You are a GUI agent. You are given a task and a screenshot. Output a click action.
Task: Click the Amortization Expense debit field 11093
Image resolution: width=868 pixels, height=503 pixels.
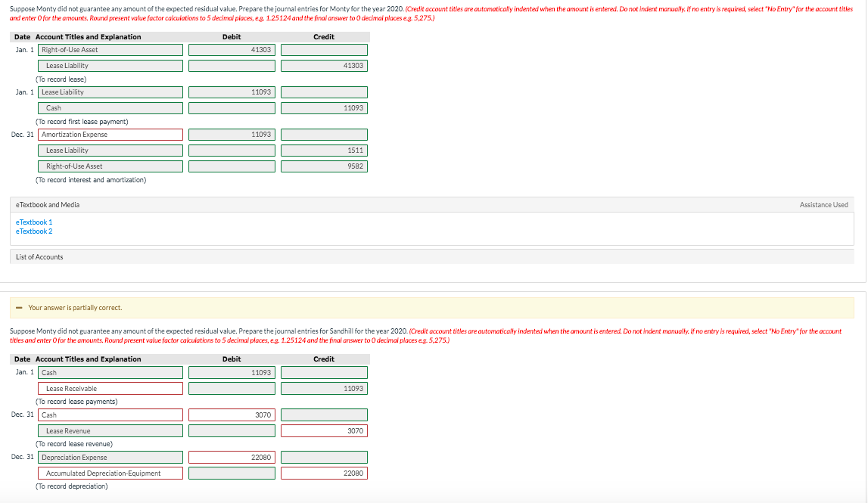click(232, 135)
